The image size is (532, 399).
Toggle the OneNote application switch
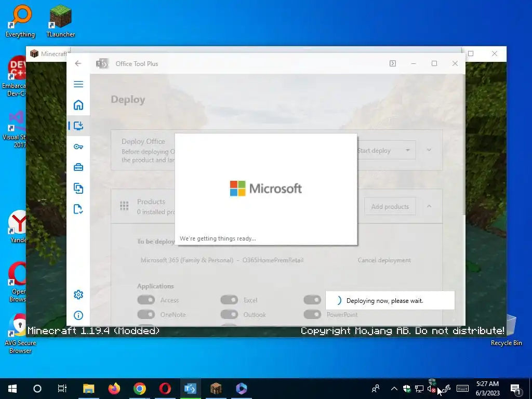pyautogui.click(x=146, y=314)
